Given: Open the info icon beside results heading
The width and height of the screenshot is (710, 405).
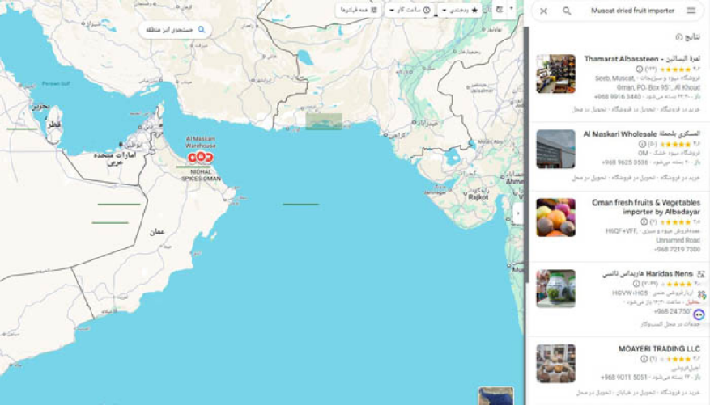Looking at the screenshot, I should coord(678,37).
